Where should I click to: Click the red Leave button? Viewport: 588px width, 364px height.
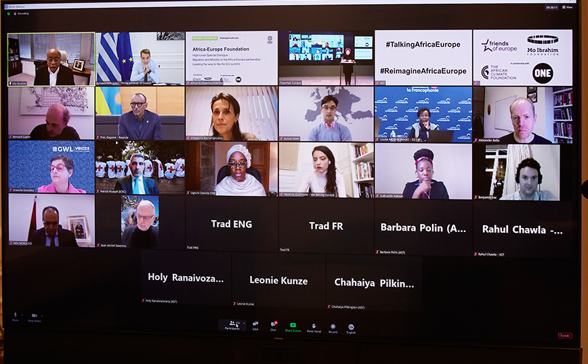click(564, 335)
